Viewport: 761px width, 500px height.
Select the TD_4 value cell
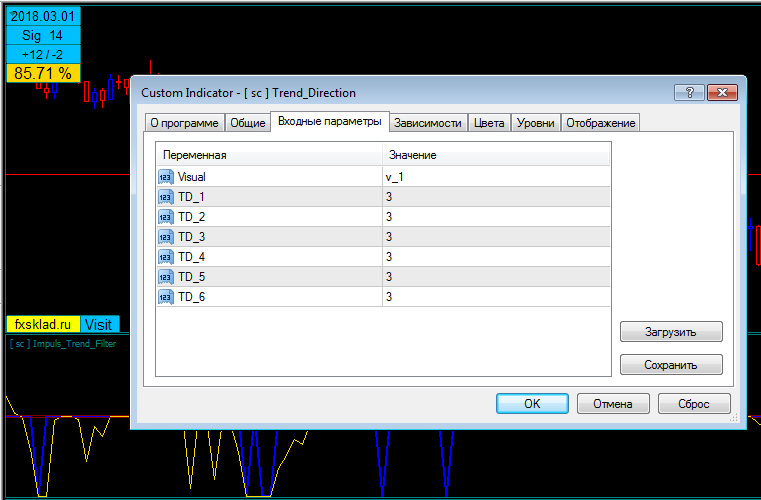coord(496,257)
